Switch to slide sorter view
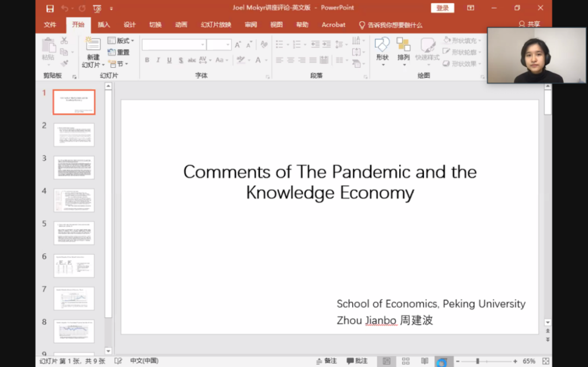 tap(406, 361)
